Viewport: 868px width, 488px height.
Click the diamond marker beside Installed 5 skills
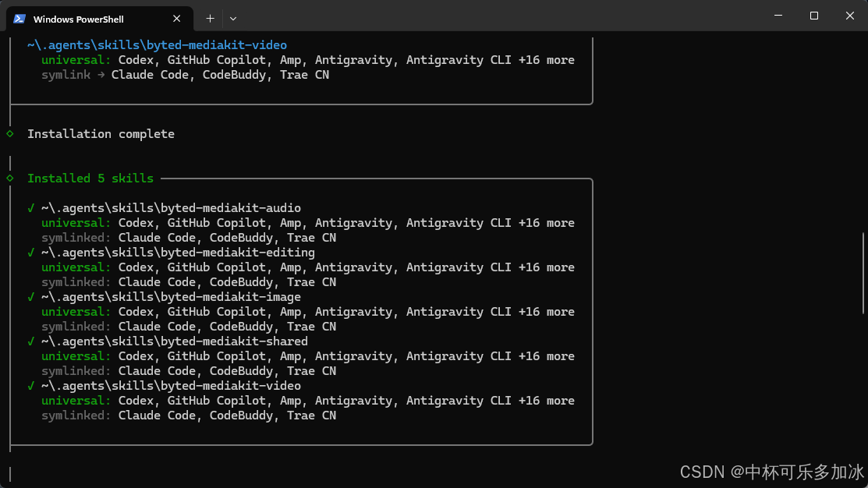point(10,179)
